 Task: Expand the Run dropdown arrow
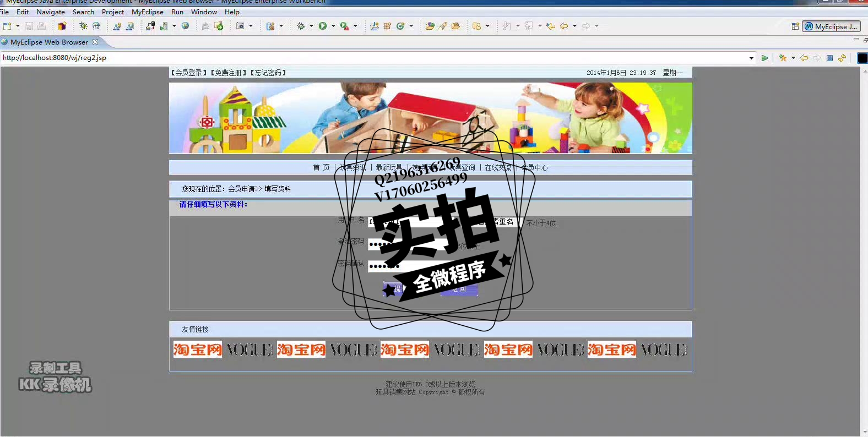point(333,26)
